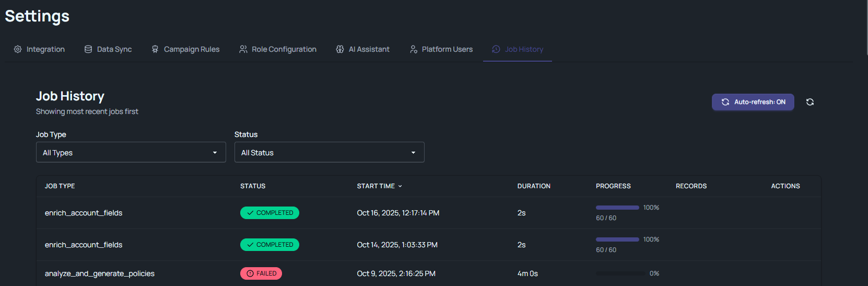Click the AI Assistant brain icon
This screenshot has width=868, height=286.
(340, 49)
